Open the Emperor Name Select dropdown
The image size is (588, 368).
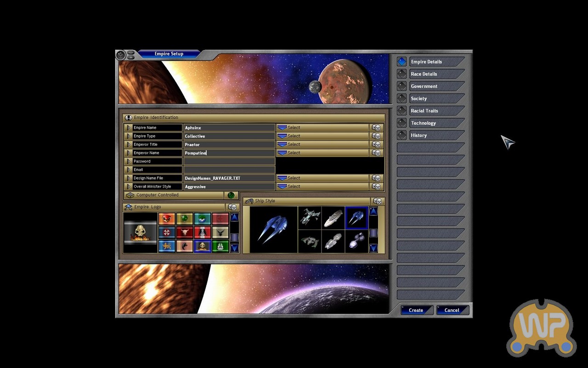click(x=322, y=153)
